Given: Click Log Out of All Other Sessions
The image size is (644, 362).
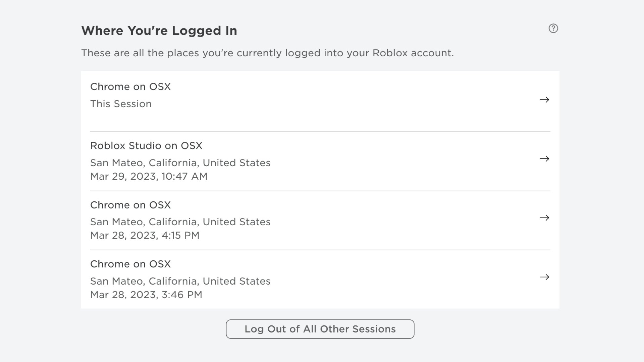Looking at the screenshot, I should coord(320,329).
